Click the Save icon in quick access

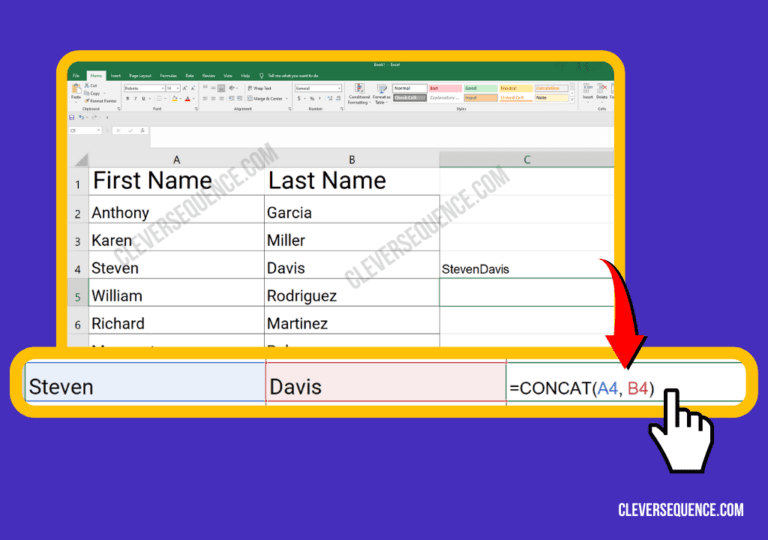point(72,117)
